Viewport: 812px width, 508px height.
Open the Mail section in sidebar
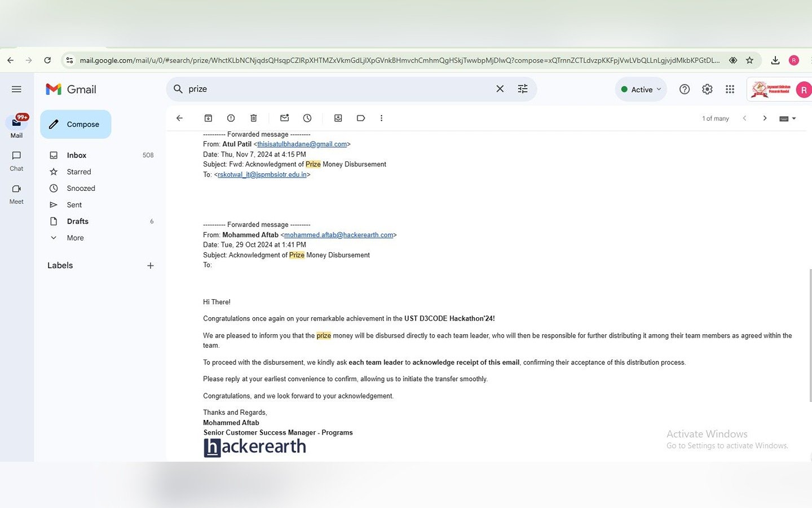[x=16, y=126]
